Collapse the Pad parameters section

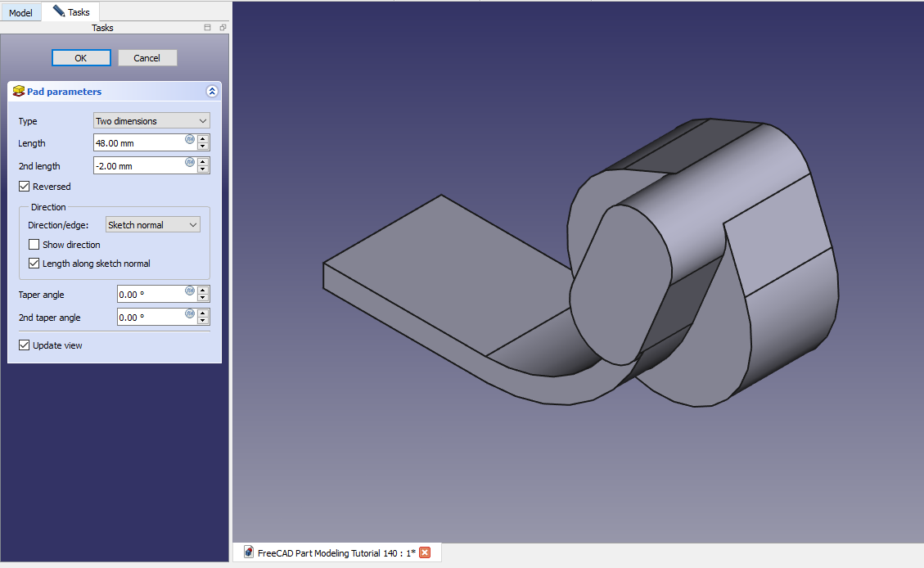tap(212, 92)
